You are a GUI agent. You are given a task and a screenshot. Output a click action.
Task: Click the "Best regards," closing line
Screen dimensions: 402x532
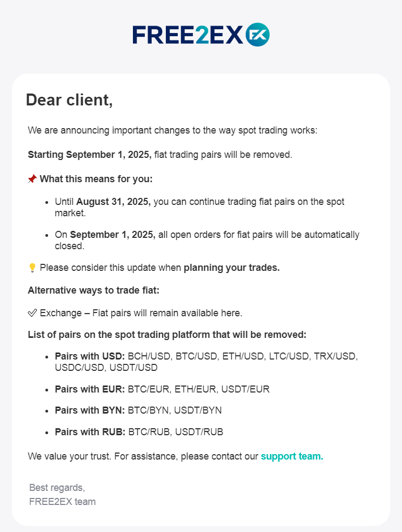point(57,488)
